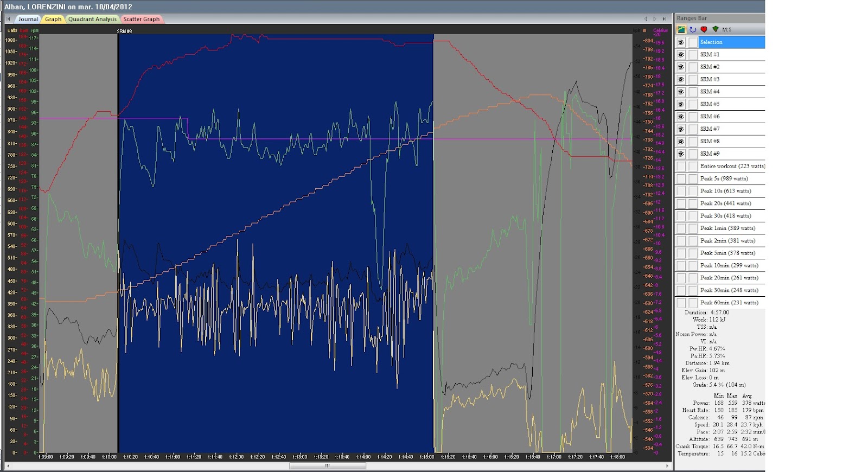Screen dimensions: 868x472
Task: Select SRM #7 range label
Action: (710, 129)
